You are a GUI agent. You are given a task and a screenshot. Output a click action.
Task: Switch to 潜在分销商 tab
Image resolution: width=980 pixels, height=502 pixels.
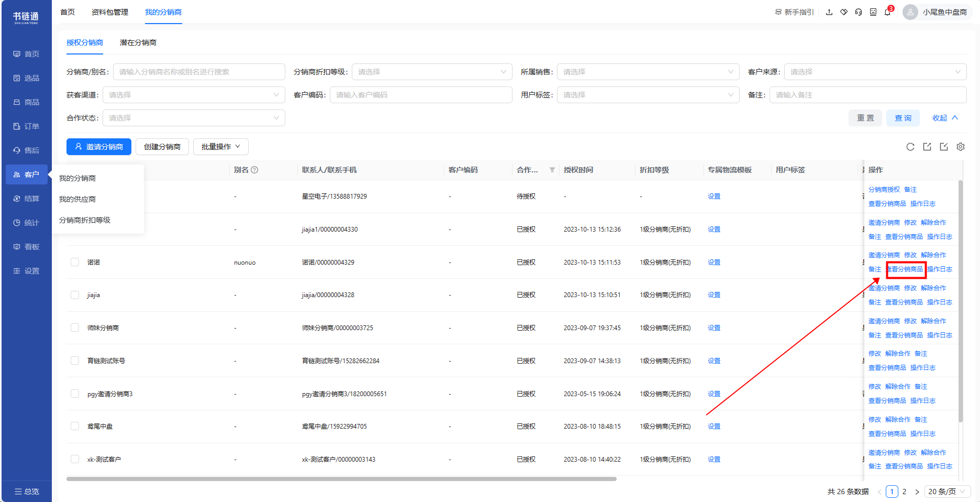click(x=138, y=42)
